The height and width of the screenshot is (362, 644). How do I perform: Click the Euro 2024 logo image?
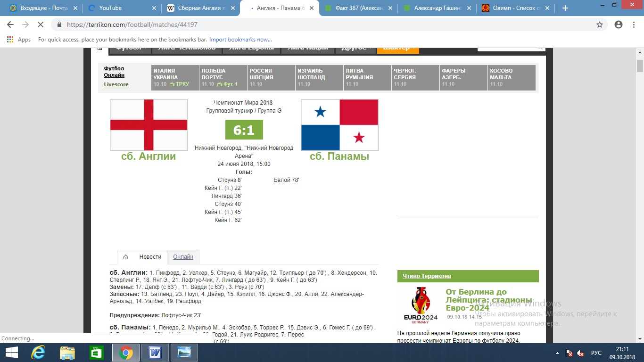[421, 305]
